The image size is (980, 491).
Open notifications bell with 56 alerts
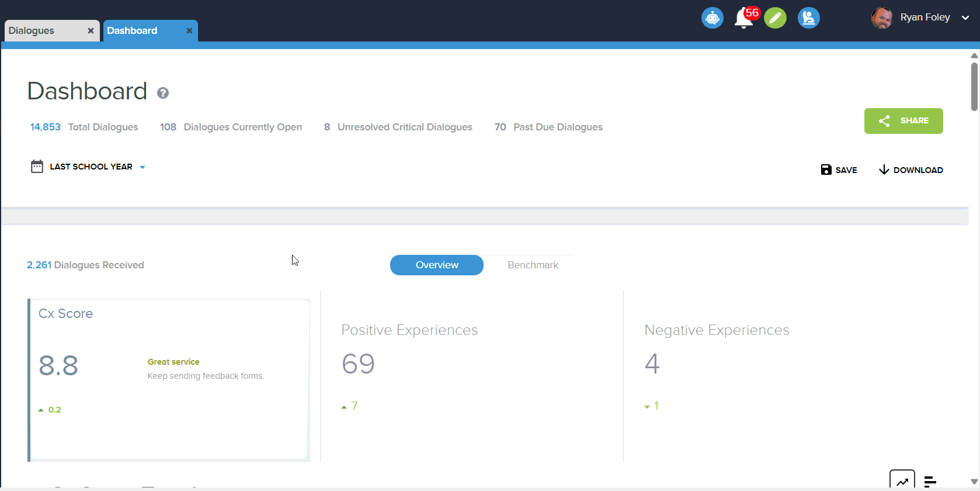pos(743,18)
